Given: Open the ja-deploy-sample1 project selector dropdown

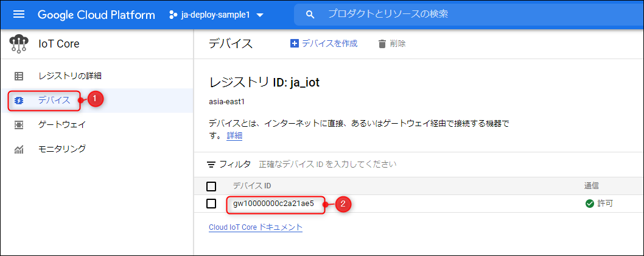Looking at the screenshot, I should click(217, 15).
